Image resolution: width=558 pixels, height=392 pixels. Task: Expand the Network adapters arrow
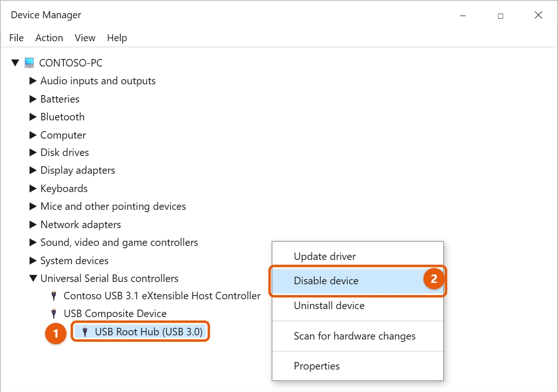tap(33, 224)
